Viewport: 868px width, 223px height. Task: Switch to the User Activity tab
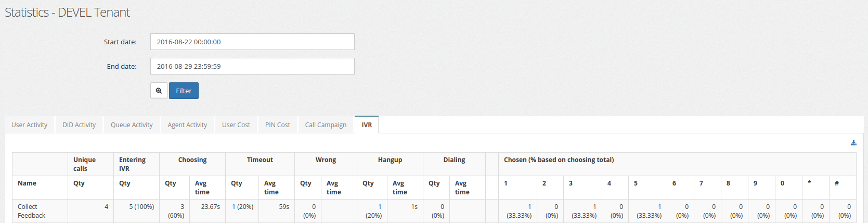tap(29, 125)
